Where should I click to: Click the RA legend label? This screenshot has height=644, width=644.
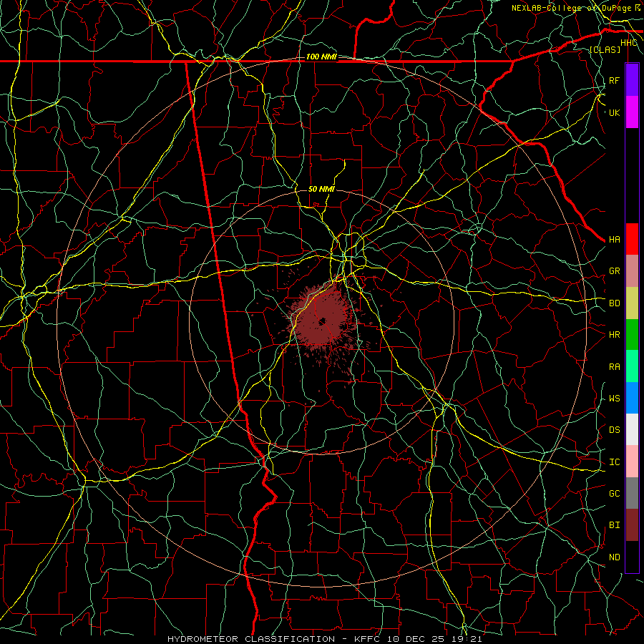tap(614, 367)
